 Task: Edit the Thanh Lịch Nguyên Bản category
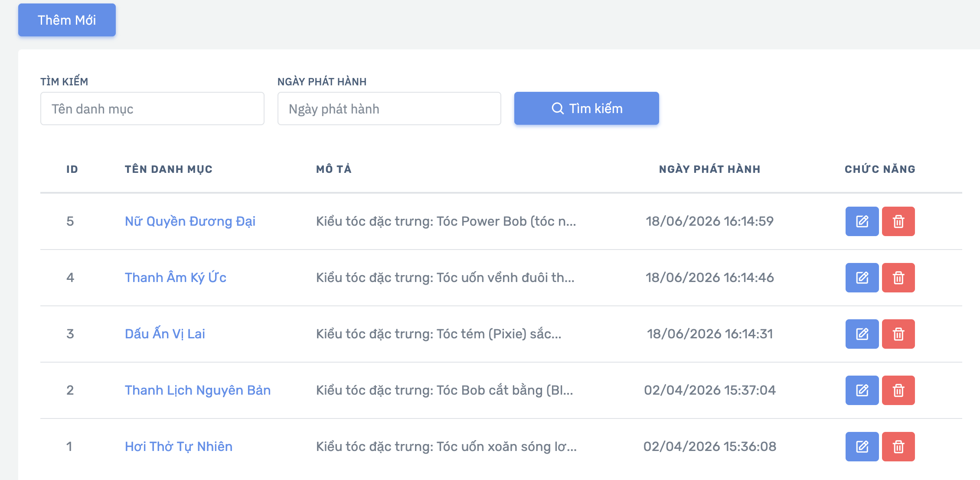pos(862,390)
